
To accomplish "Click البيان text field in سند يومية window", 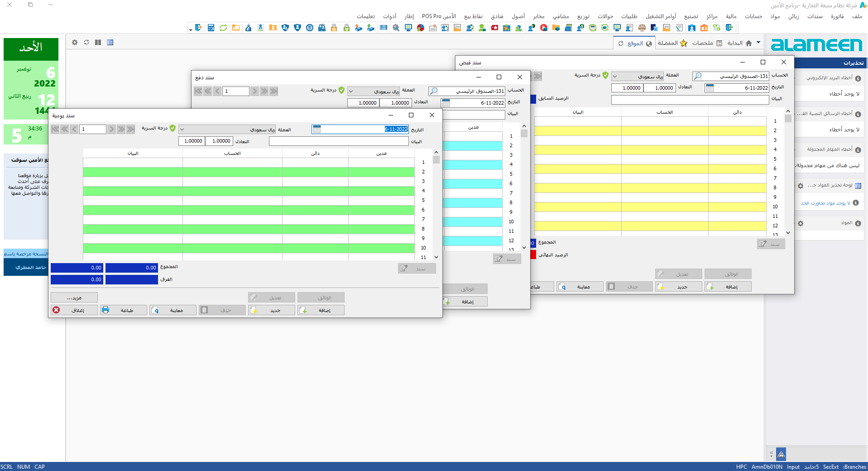I will (x=339, y=141).
